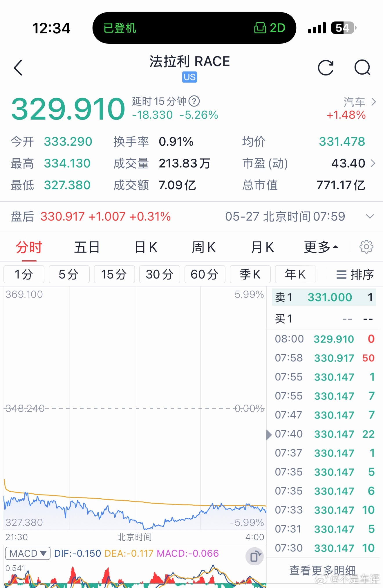Tap the DEA:-0.117 indicator value

pos(129,553)
